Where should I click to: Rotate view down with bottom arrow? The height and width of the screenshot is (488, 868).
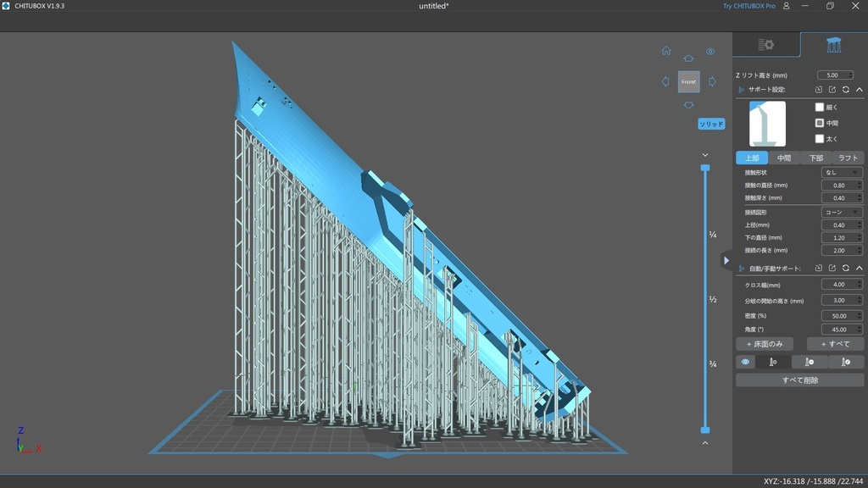(x=688, y=105)
